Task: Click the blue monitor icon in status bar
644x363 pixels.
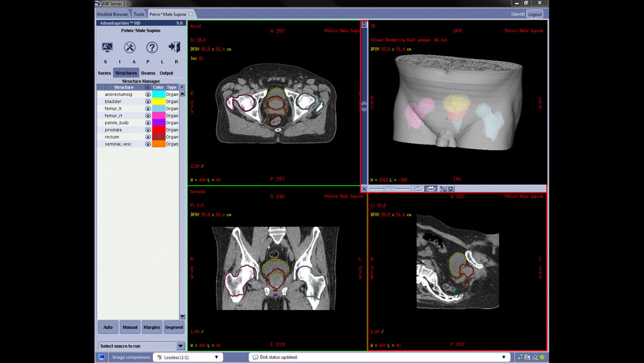Action: 102,357
